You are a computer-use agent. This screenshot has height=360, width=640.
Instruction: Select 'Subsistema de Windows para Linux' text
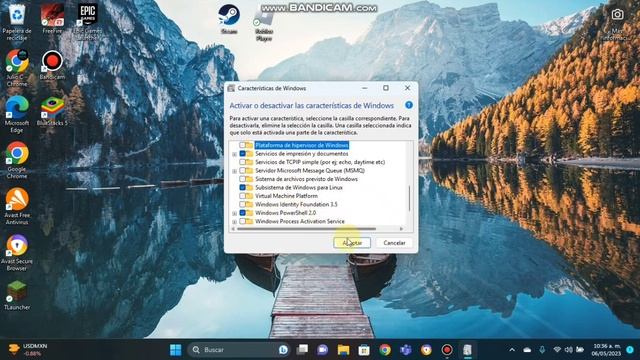point(299,187)
